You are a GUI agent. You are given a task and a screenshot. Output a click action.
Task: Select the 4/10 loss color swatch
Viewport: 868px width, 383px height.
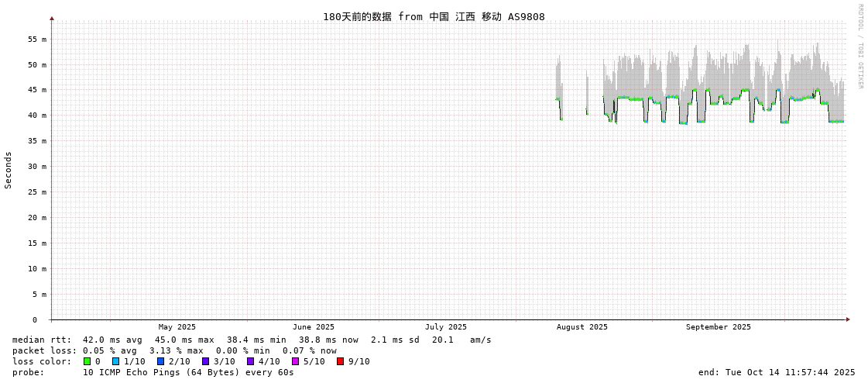click(250, 361)
